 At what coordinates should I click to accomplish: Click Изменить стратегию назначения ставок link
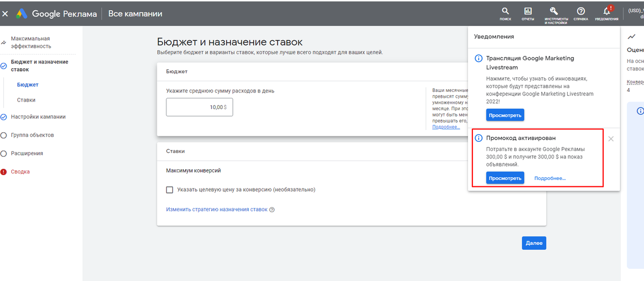pyautogui.click(x=216, y=210)
